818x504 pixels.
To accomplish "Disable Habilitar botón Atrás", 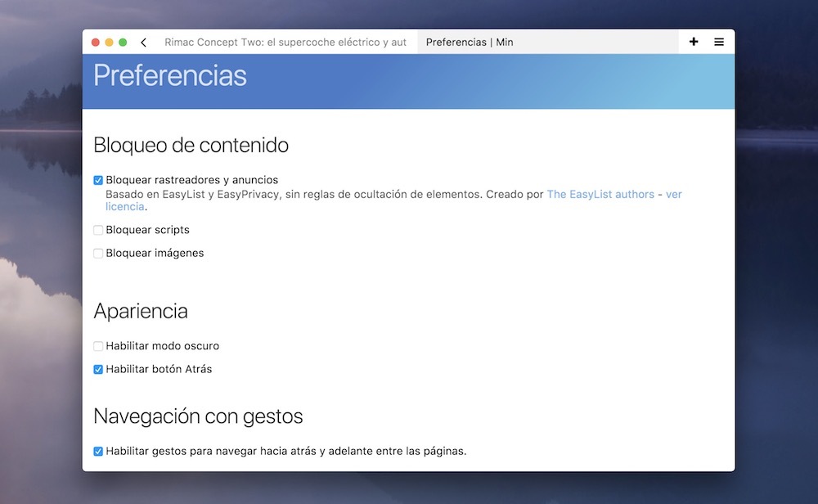I will [x=98, y=368].
